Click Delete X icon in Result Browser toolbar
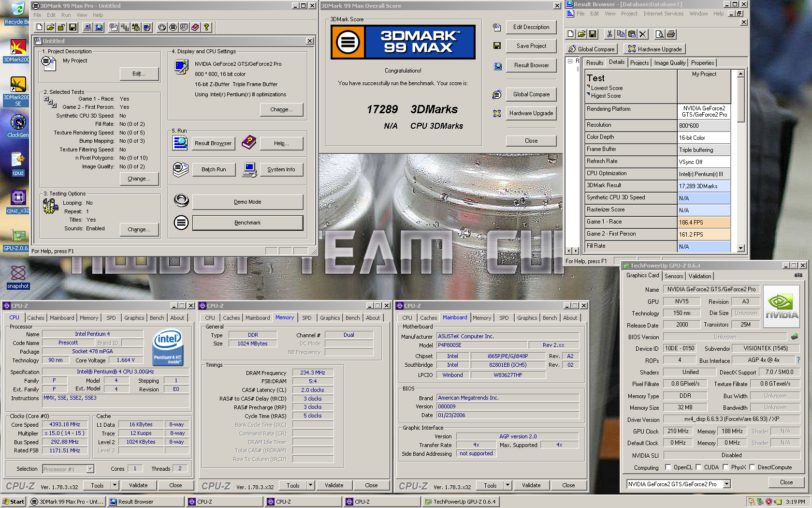 [642, 34]
